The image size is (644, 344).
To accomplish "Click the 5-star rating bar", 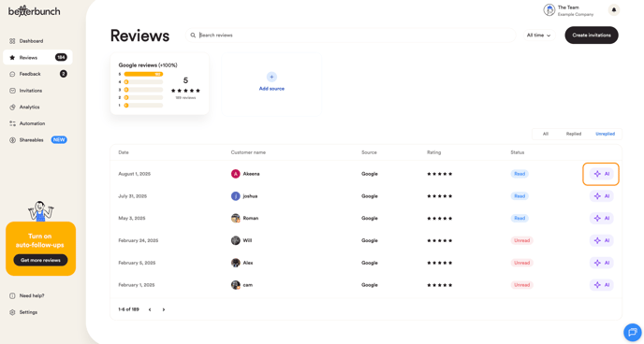I will point(143,74).
